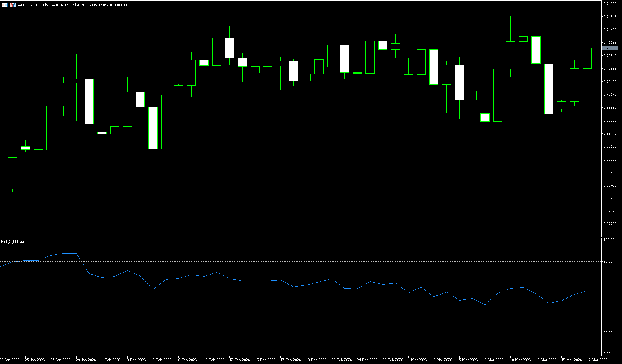The height and width of the screenshot is (364, 622).
Task: Click the separator between chart and RSI window
Action: [299, 237]
